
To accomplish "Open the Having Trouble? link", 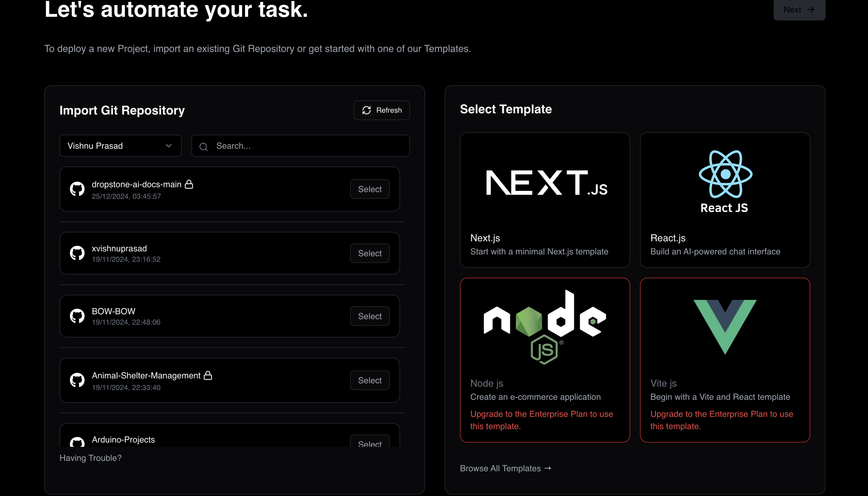I will pos(91,458).
